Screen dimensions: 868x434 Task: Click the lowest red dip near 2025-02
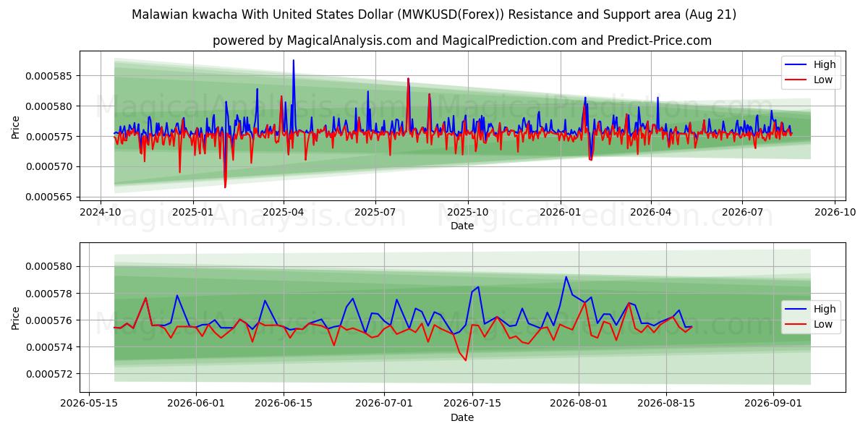[x=225, y=187]
